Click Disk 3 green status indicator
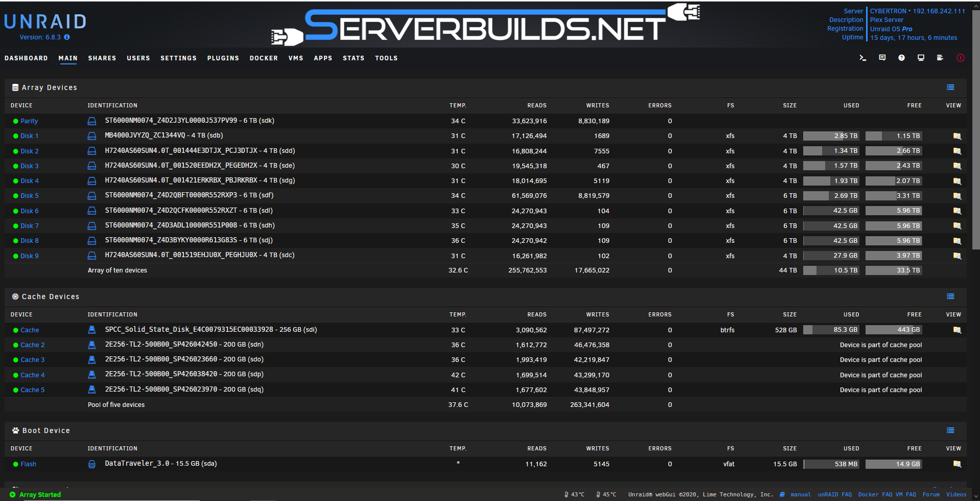Image resolution: width=980 pixels, height=501 pixels. 15,166
